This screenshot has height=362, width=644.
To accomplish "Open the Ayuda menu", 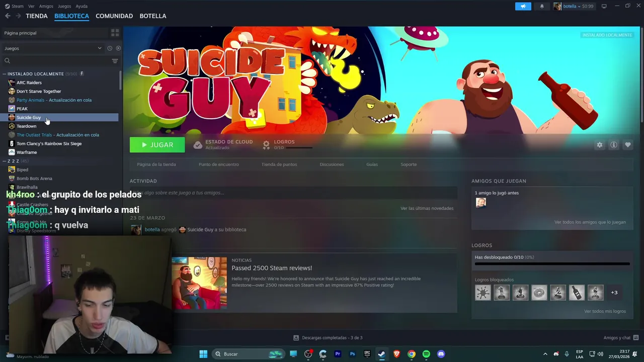I will 82,6.
